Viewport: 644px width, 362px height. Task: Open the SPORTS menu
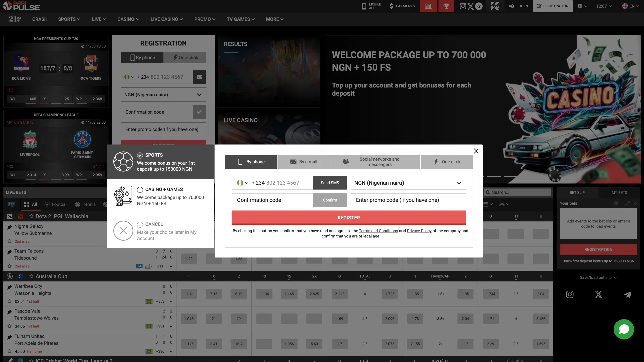69,19
